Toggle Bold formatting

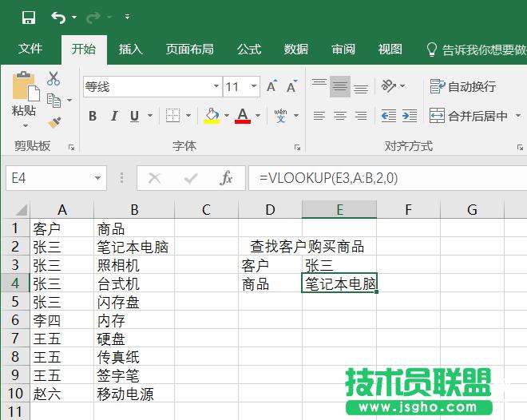(93, 117)
